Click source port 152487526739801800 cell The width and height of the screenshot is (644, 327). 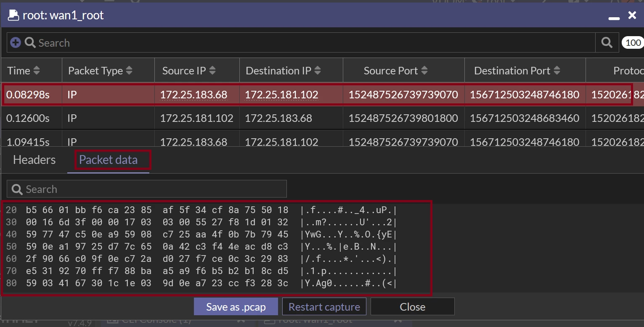coord(403,118)
